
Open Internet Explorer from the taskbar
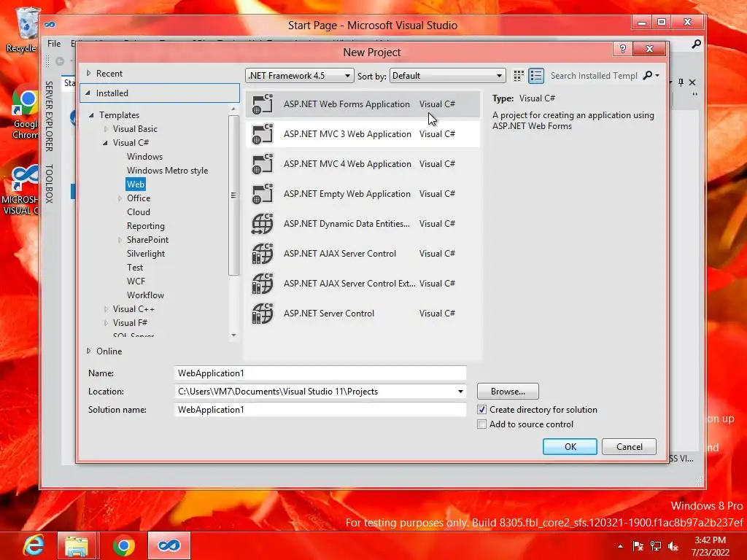[34, 545]
